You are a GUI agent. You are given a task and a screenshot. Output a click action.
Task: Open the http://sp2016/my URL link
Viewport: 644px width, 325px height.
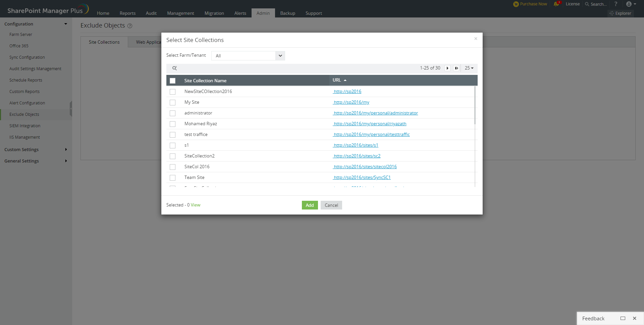tap(351, 102)
